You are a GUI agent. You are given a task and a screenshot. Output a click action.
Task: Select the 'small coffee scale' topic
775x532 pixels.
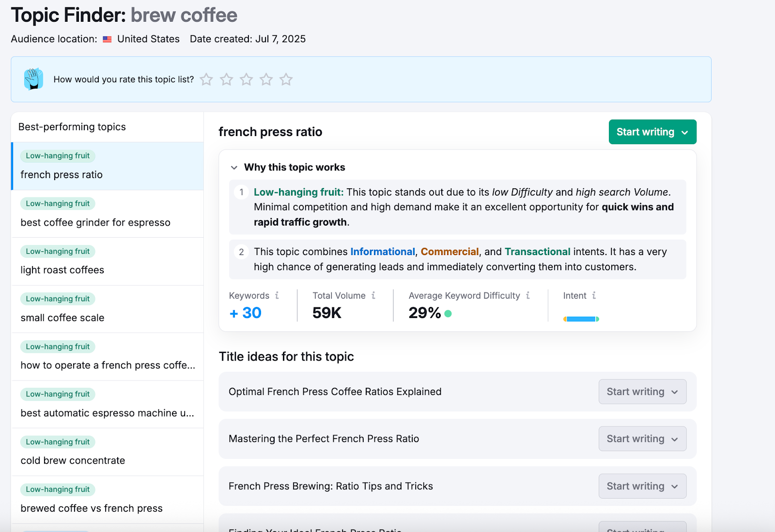pyautogui.click(x=62, y=318)
